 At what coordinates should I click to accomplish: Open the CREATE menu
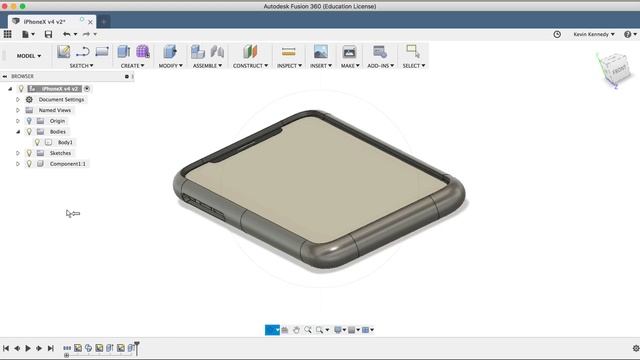[x=132, y=65]
